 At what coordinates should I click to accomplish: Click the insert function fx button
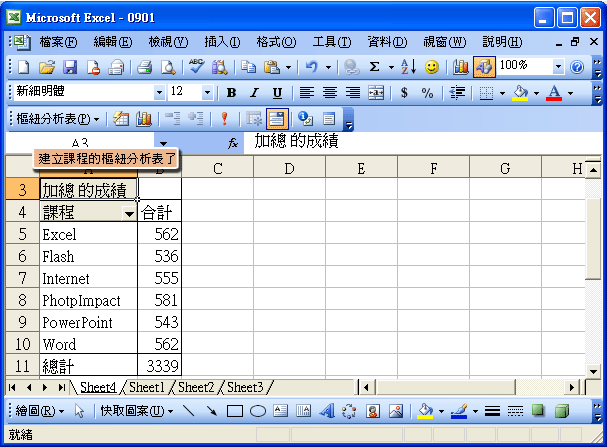coord(233,143)
